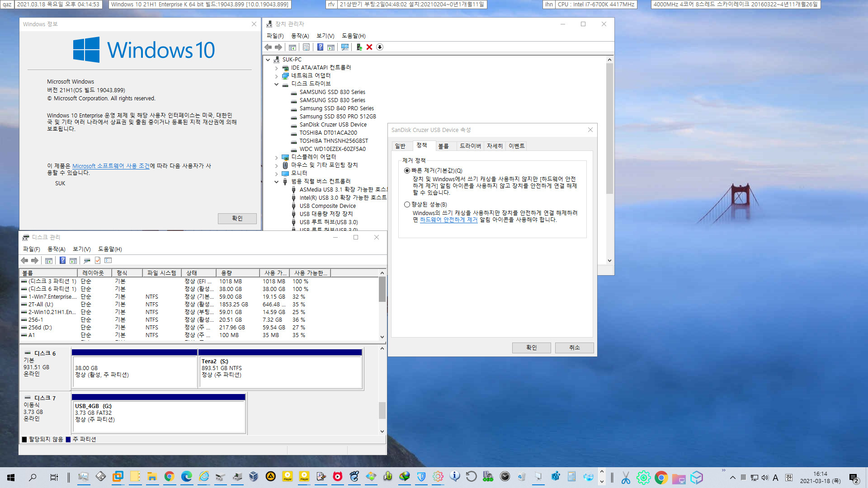Click Device Manager vertical scrollbar thumb
This screenshot has height=488, width=868.
(609, 129)
